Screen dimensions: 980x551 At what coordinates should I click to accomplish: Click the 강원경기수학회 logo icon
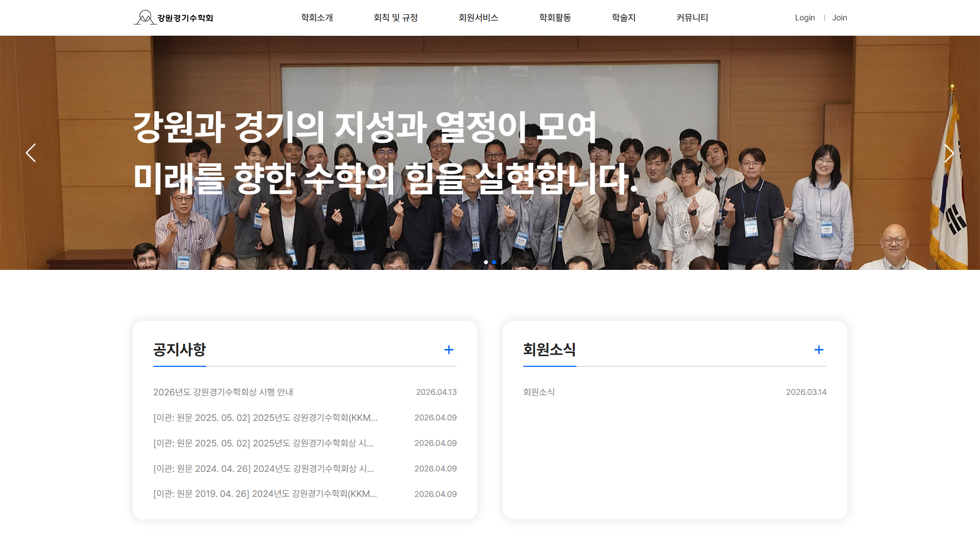(x=145, y=17)
